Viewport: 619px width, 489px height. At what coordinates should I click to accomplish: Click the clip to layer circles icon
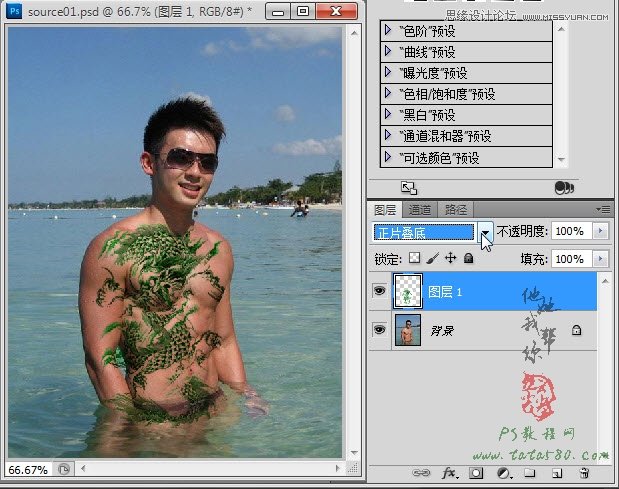564,188
